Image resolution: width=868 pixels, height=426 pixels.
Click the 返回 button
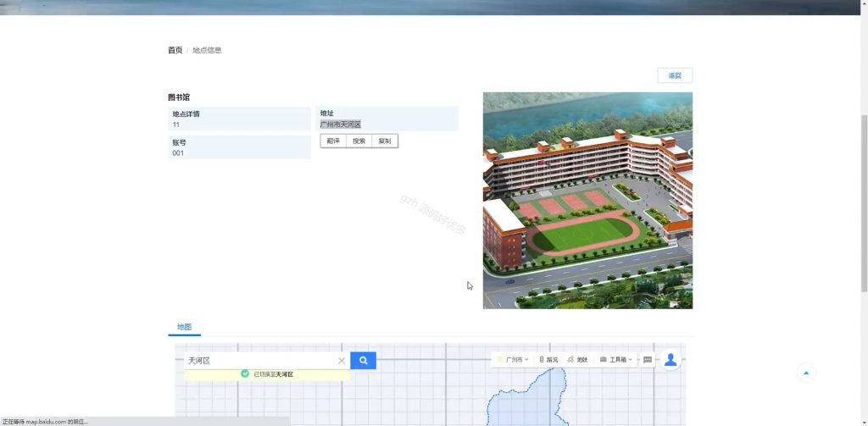(x=675, y=75)
